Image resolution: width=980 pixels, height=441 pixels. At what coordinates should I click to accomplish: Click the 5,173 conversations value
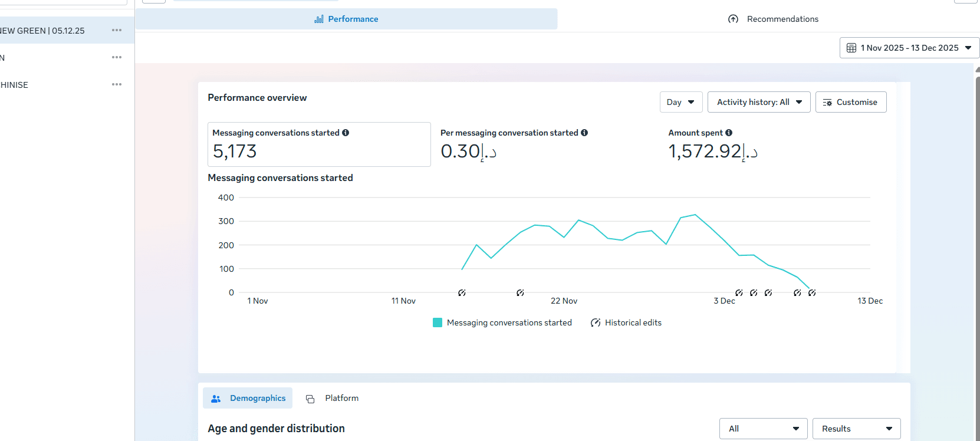pyautogui.click(x=235, y=152)
